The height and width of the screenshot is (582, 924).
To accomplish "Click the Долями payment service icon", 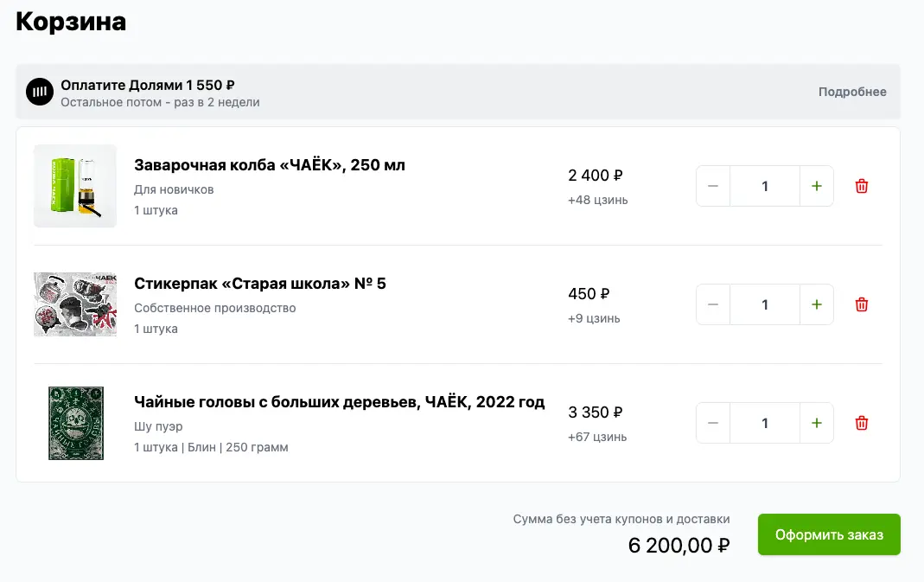I will (39, 91).
